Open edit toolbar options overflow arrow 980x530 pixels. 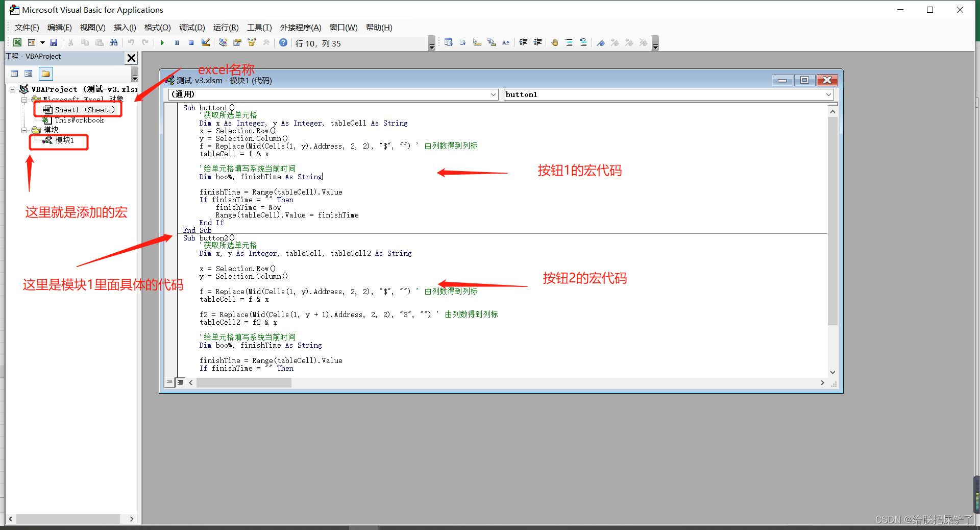pos(655,43)
